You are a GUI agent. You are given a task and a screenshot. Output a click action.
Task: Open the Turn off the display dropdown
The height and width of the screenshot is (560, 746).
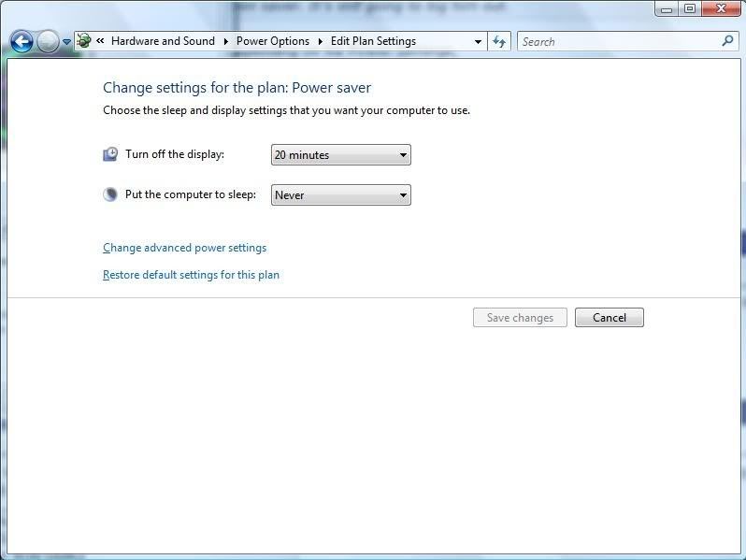point(340,155)
